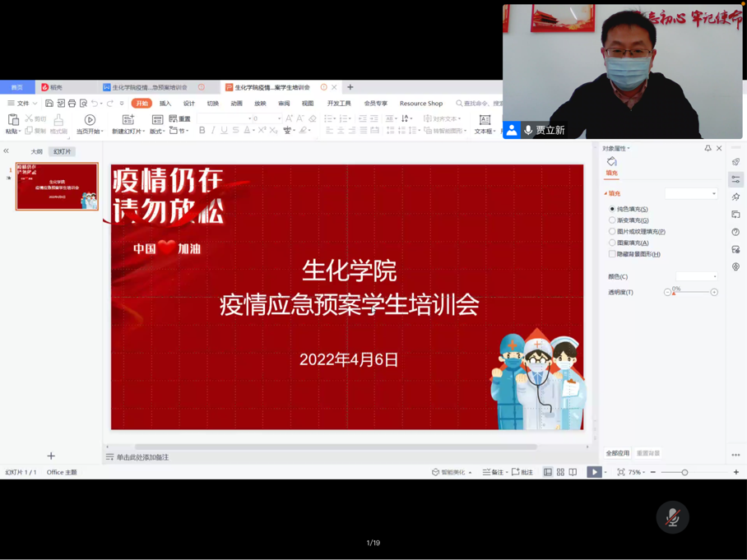
Task: Open the 插入 ribbon tab
Action: (x=165, y=104)
